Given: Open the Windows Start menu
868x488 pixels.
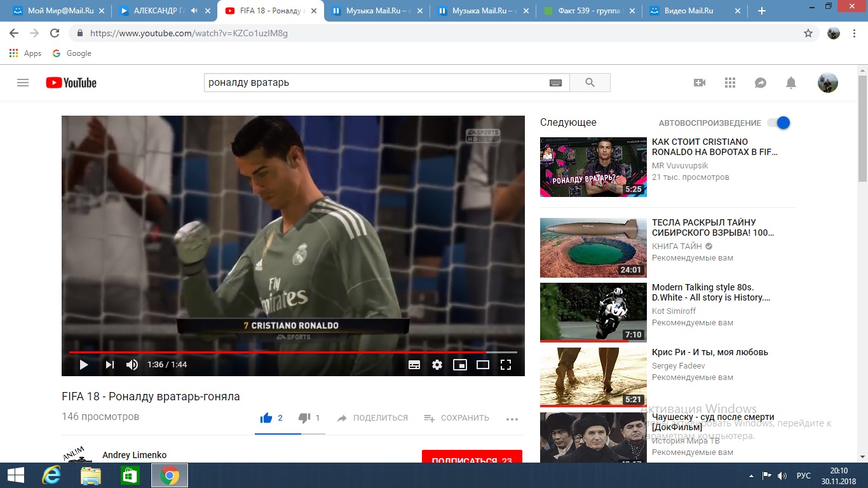Looking at the screenshot, I should (15, 475).
